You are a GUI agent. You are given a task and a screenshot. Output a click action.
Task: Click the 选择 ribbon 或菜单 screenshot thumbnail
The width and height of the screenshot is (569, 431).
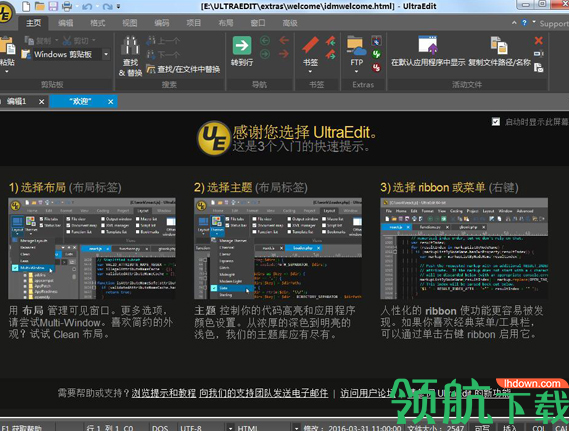click(x=464, y=248)
